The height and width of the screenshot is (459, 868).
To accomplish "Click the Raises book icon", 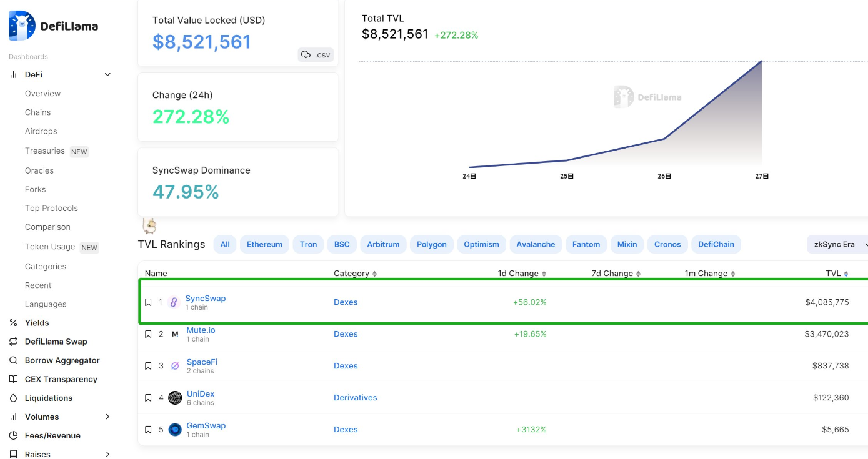I will 13,454.
